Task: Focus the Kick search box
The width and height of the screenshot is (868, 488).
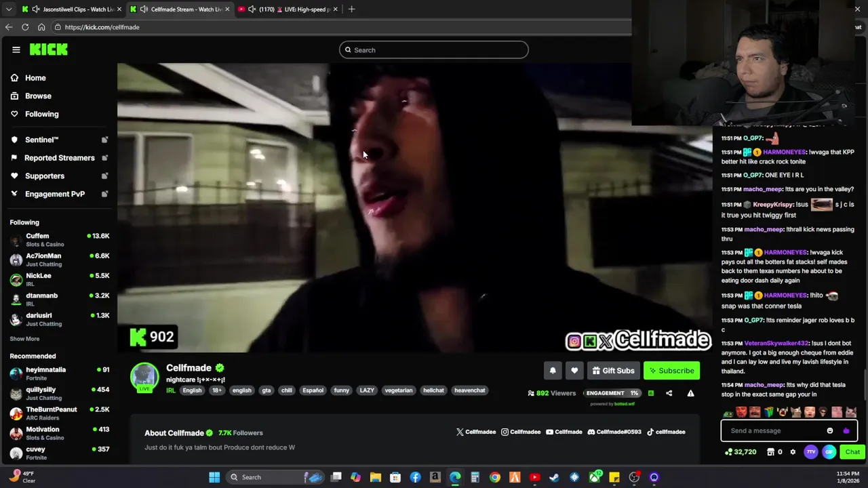Action: 434,50
